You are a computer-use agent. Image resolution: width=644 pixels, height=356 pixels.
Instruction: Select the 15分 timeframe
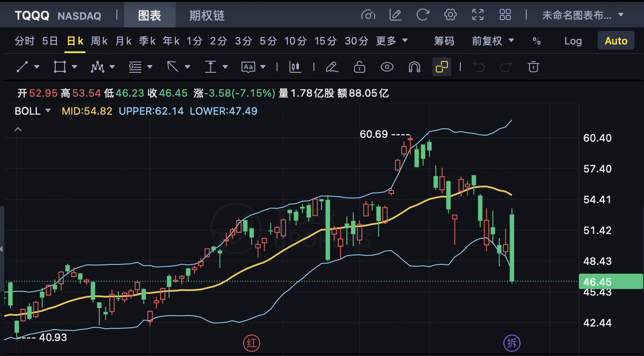[x=325, y=41]
